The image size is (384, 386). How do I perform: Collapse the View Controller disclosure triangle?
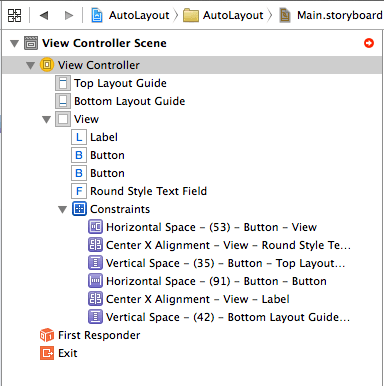point(30,65)
